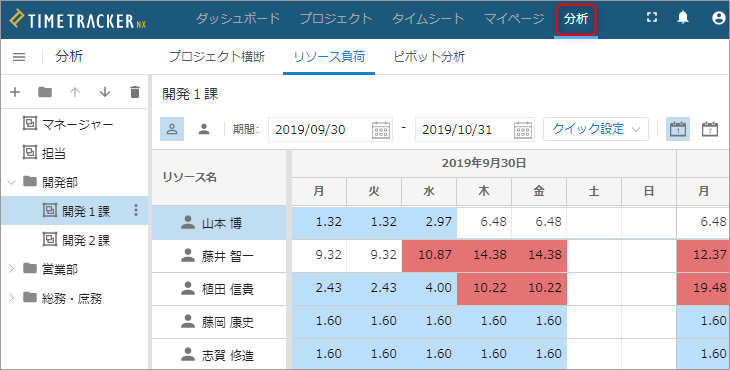Toggle the outlined person view button

pos(172,129)
